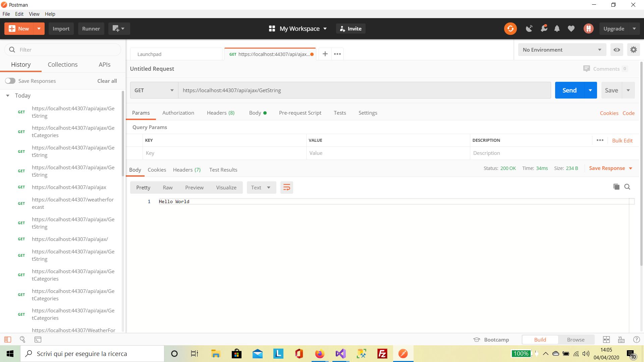This screenshot has height=362, width=644.
Task: Switch to Build mode
Action: pyautogui.click(x=540, y=340)
